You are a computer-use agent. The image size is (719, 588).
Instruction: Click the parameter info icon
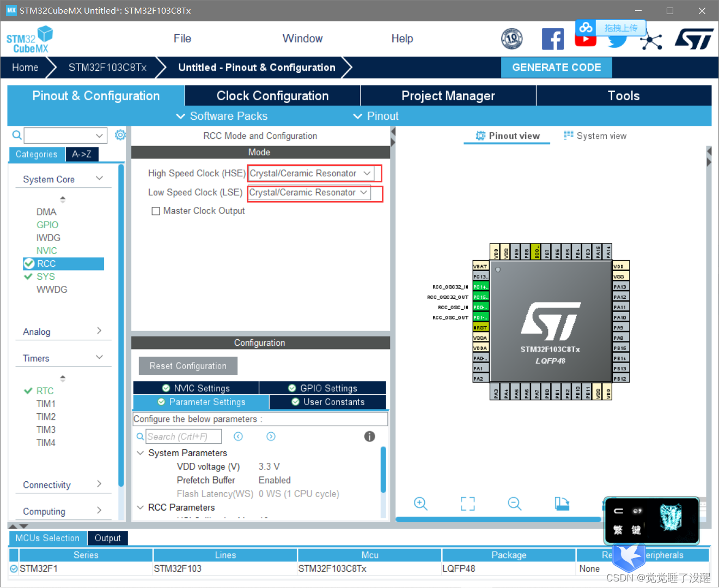point(369,436)
